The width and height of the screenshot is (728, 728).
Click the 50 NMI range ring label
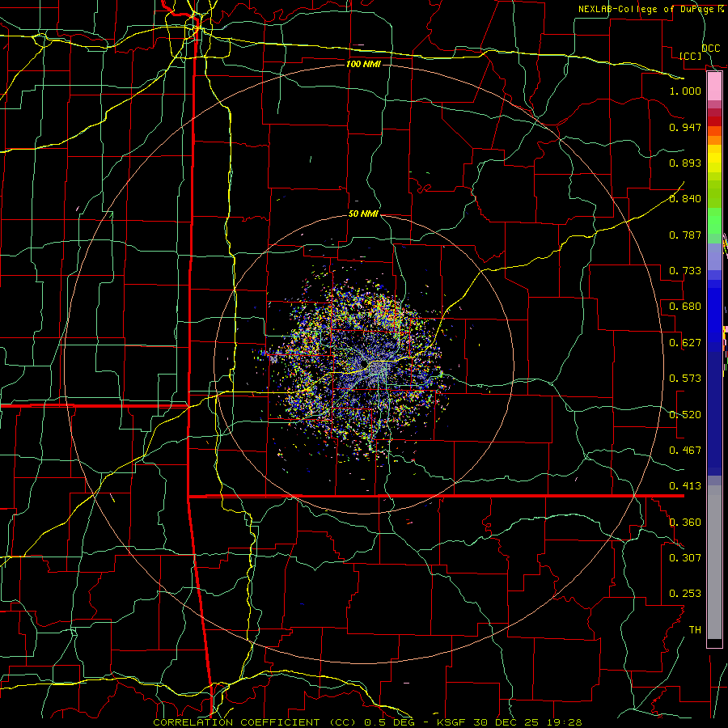tap(363, 214)
